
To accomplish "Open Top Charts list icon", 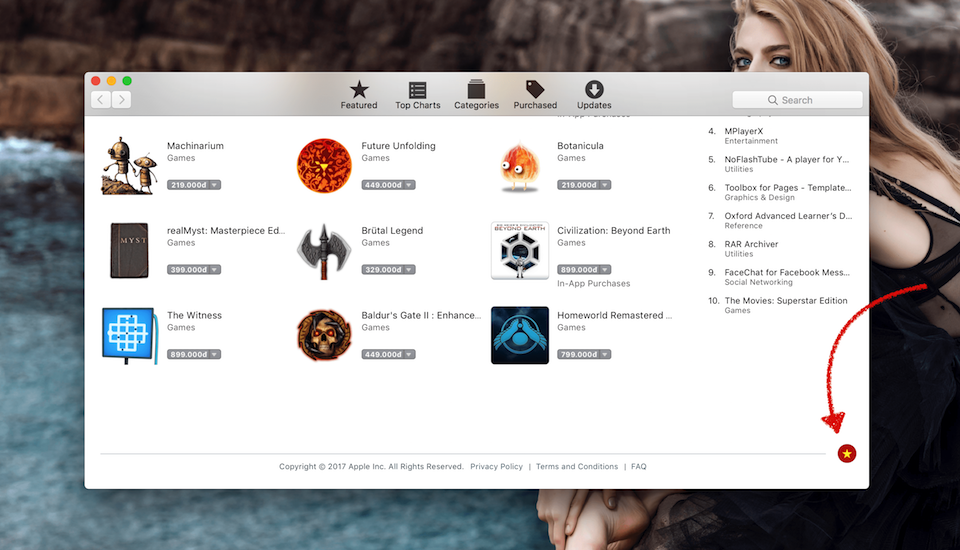I will [x=418, y=90].
